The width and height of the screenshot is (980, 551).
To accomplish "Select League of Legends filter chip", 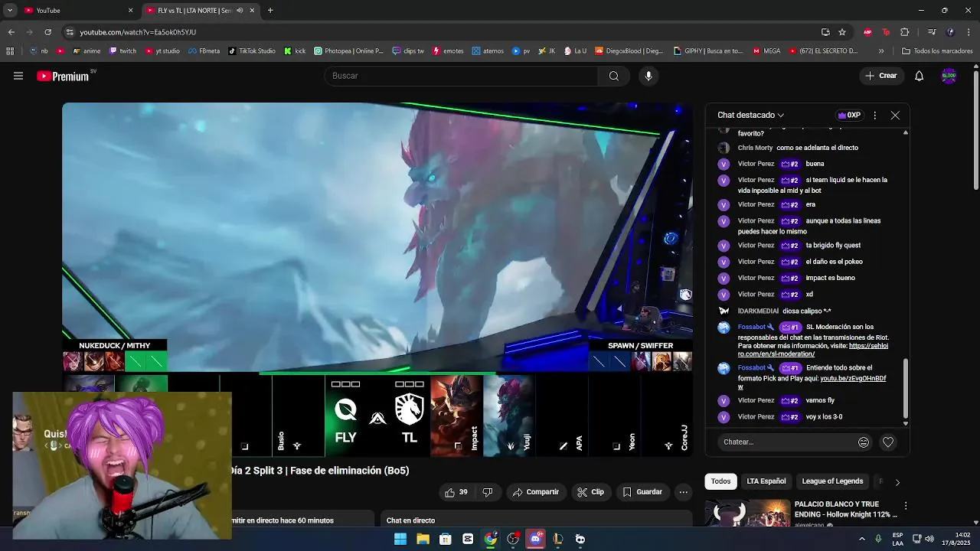I will point(832,481).
